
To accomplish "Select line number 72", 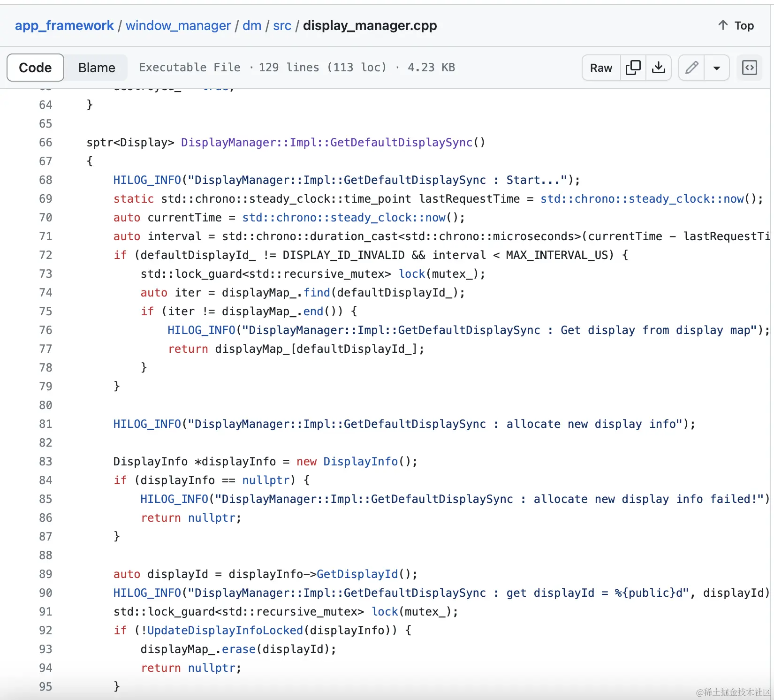I will tap(46, 255).
